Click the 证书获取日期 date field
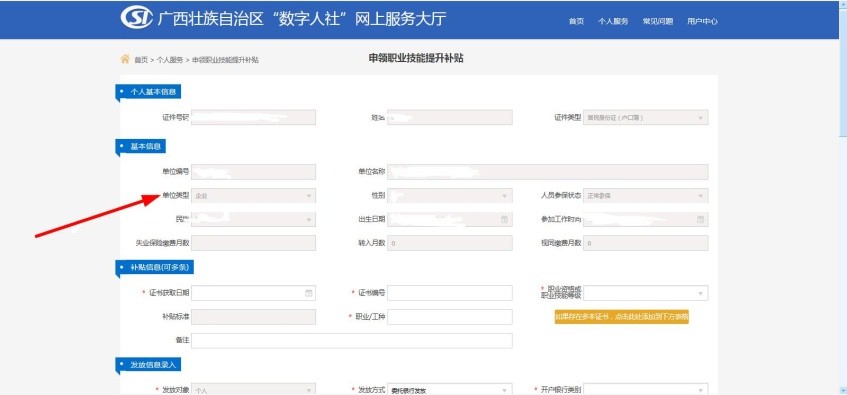The image size is (847, 395). click(x=253, y=293)
